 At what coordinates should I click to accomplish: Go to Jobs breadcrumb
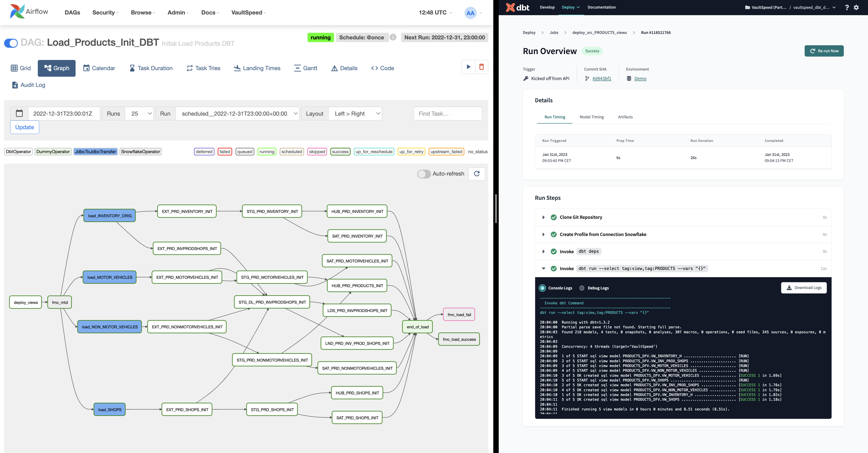[x=554, y=33]
